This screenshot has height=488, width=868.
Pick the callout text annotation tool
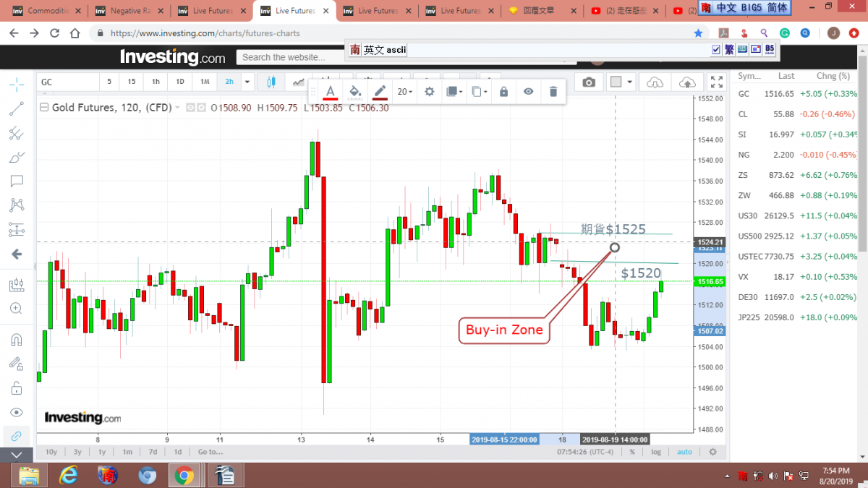pyautogui.click(x=17, y=181)
